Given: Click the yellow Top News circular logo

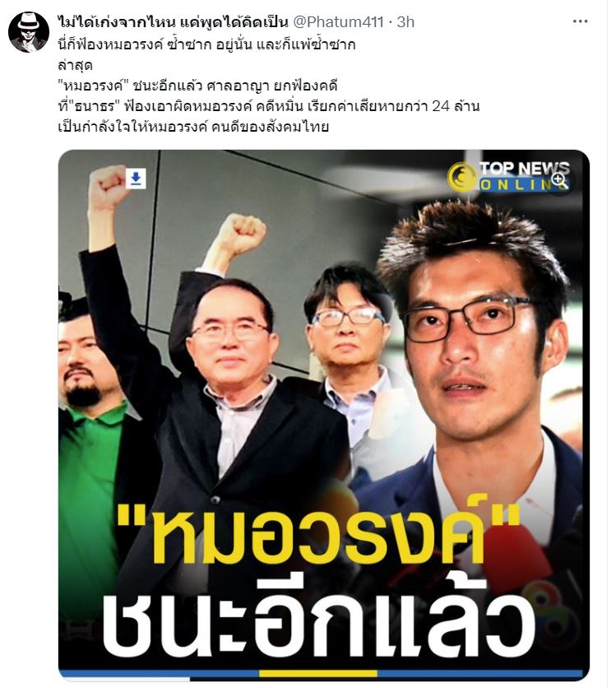Looking at the screenshot, I should (461, 177).
